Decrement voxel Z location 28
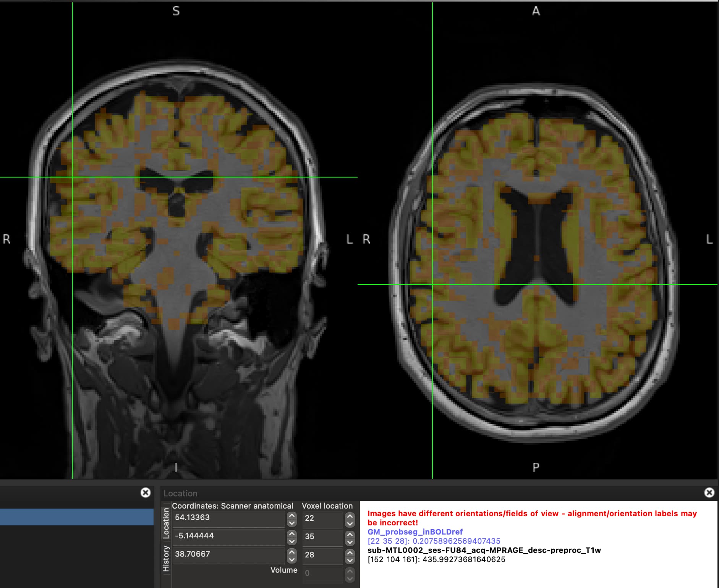Screen dimensions: 719x588 (350, 561)
